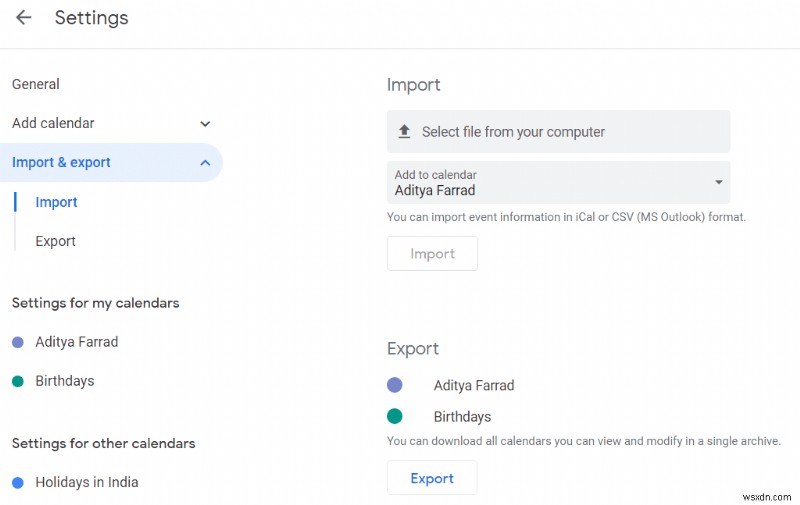Open the Add to calendar dropdown
Viewport: 800px width, 505px height.
(x=558, y=183)
